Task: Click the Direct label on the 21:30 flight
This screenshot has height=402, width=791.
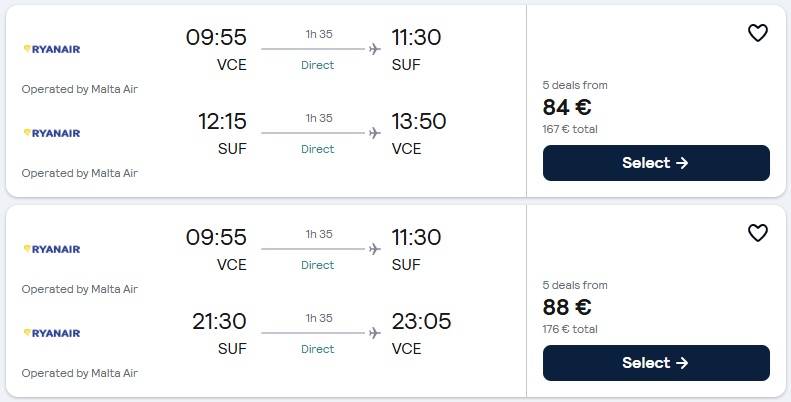Action: [x=318, y=349]
